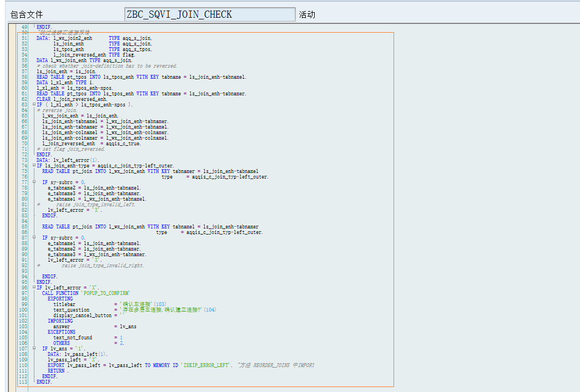Image resolution: width=580 pixels, height=392 pixels.
Task: Click the CLEAR l_join_reversed_enh statement
Action: (x=72, y=99)
